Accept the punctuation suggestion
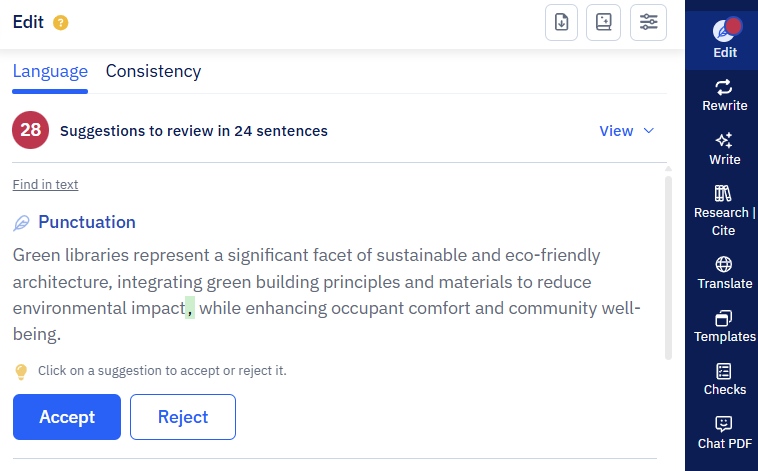Screen dimensions: 758x471 pyautogui.click(x=67, y=417)
